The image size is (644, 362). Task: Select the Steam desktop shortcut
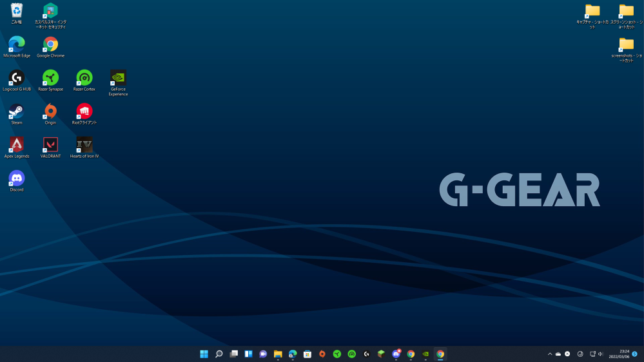pos(16,115)
